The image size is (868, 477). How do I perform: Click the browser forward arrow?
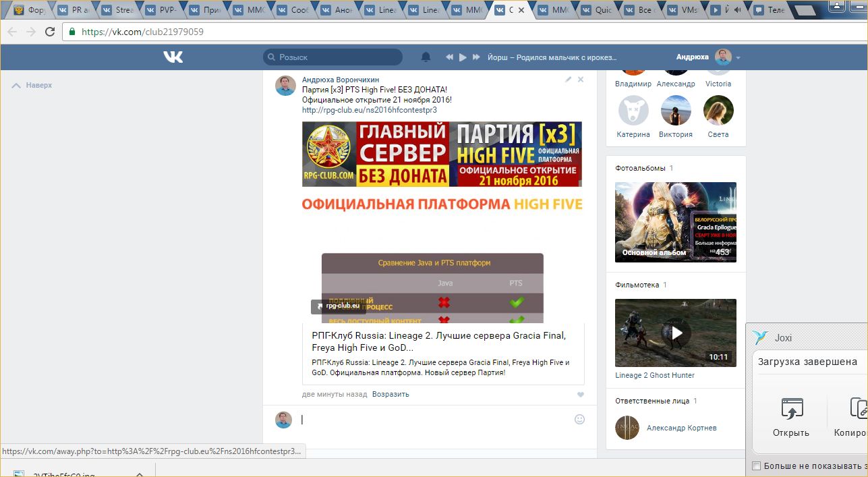click(x=31, y=32)
